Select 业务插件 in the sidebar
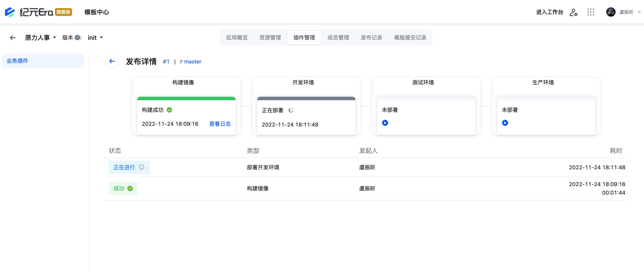Viewport: 644px width, 272px height. pos(43,61)
